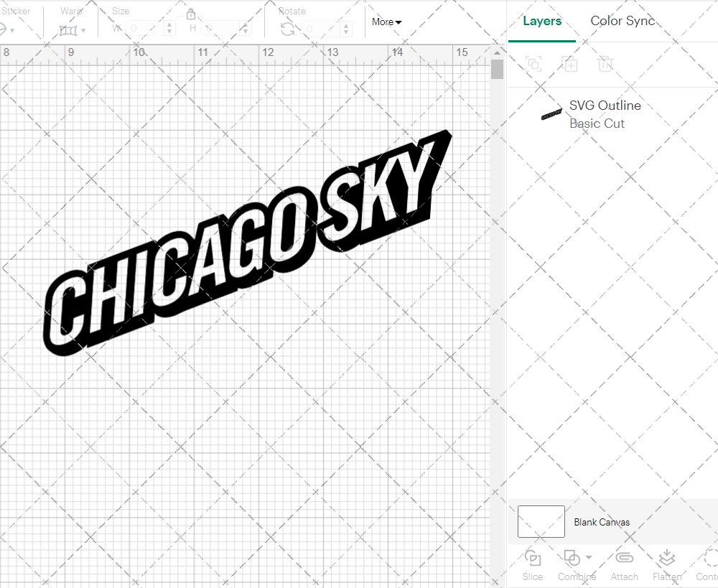Image resolution: width=718 pixels, height=588 pixels.
Task: Duplicate the selection with the add icon
Action: (x=570, y=64)
